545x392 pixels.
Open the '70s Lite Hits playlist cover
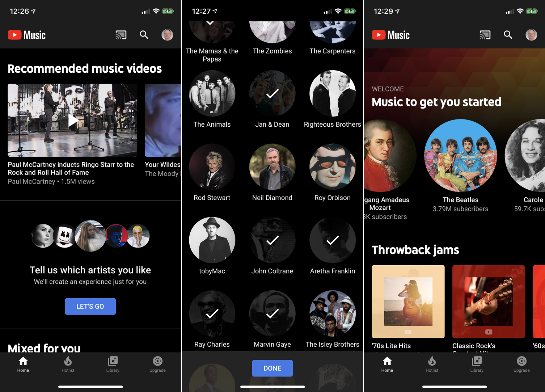(408, 302)
